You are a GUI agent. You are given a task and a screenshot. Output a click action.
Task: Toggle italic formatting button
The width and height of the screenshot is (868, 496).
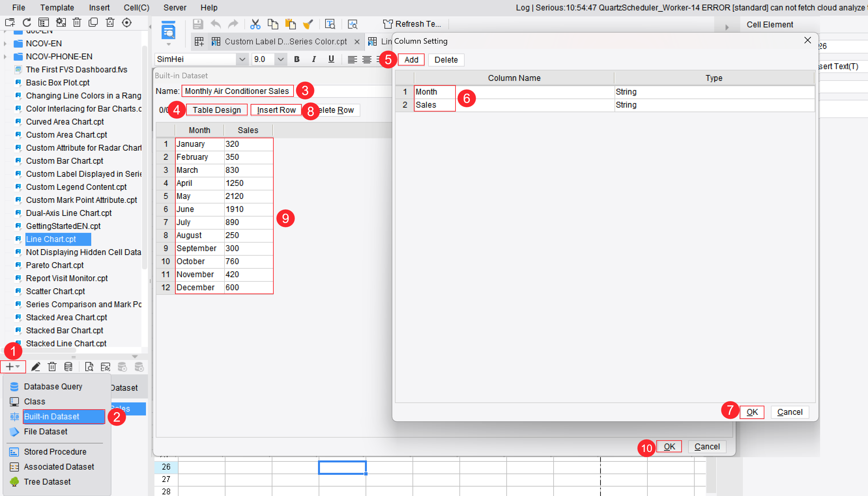pos(314,59)
